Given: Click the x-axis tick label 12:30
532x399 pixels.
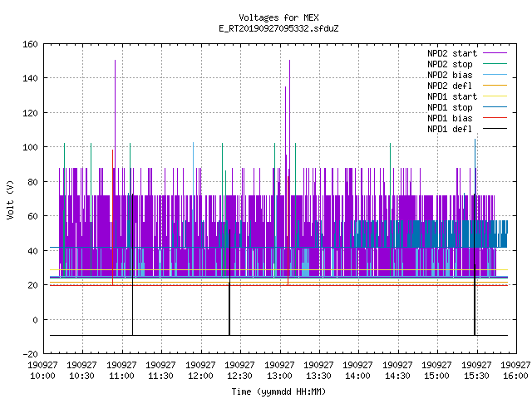Looking at the screenshot, I should click(239, 376).
